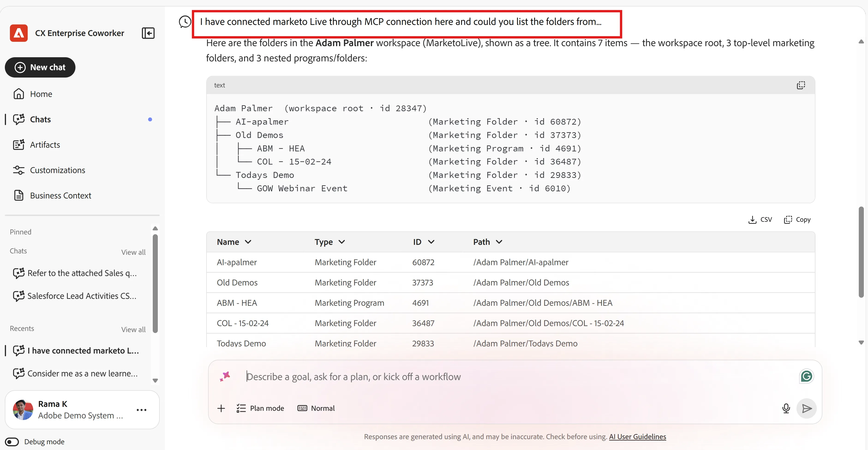
Task: View all chats in Chats list
Action: pos(133,252)
